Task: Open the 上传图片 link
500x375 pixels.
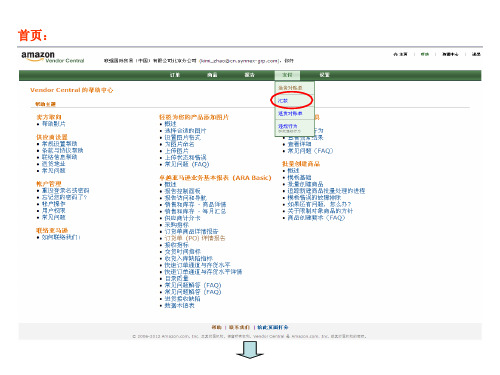Action: 176,151
